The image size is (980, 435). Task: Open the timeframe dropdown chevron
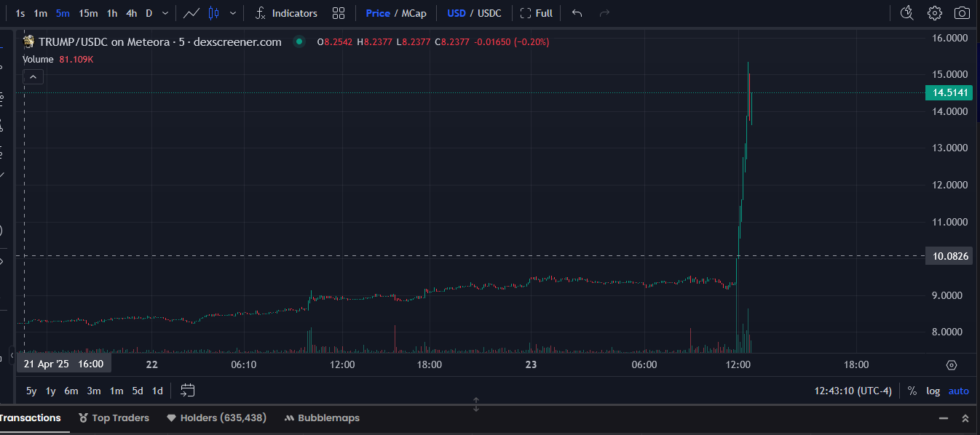[165, 13]
